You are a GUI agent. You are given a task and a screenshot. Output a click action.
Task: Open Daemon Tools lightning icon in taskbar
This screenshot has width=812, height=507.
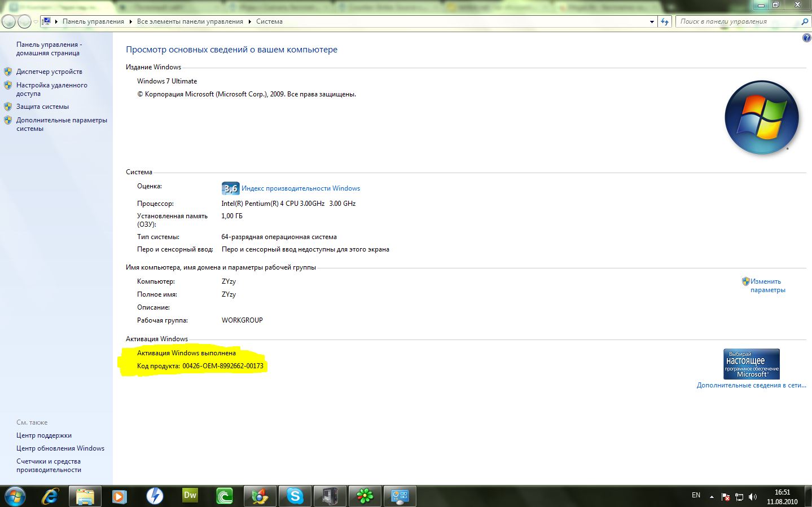point(155,496)
